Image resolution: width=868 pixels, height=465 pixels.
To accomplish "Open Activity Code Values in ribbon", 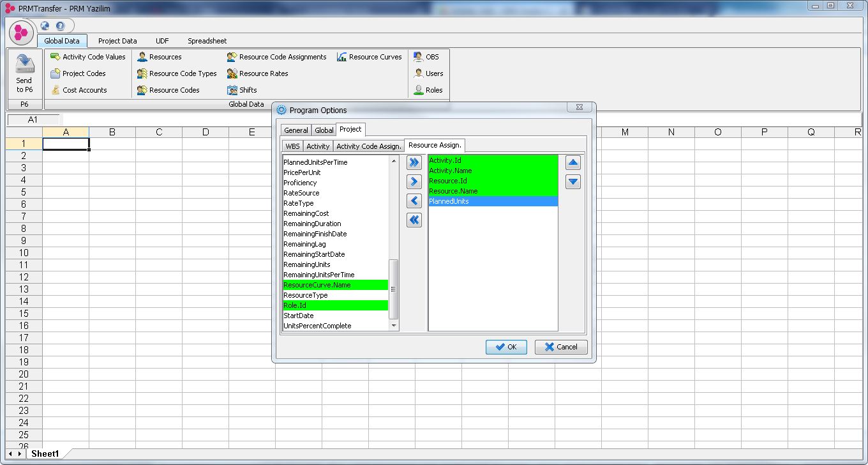I will coord(88,57).
